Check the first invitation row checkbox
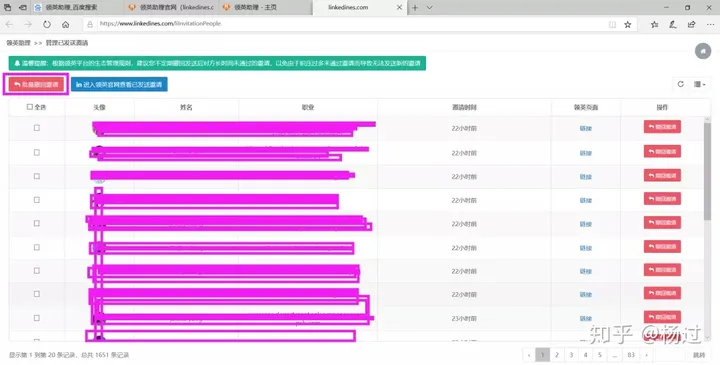The width and height of the screenshot is (720, 365). click(37, 128)
